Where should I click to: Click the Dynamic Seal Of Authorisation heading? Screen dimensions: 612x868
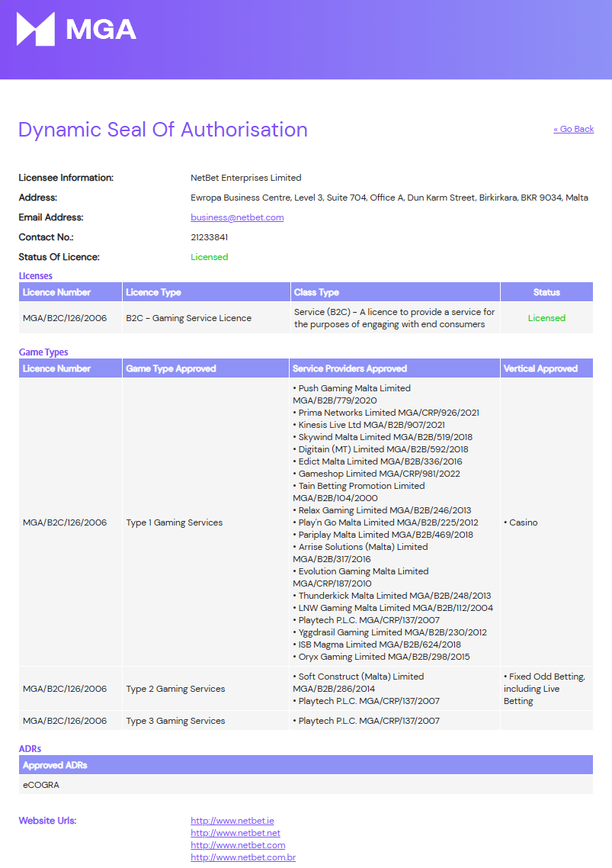[162, 130]
